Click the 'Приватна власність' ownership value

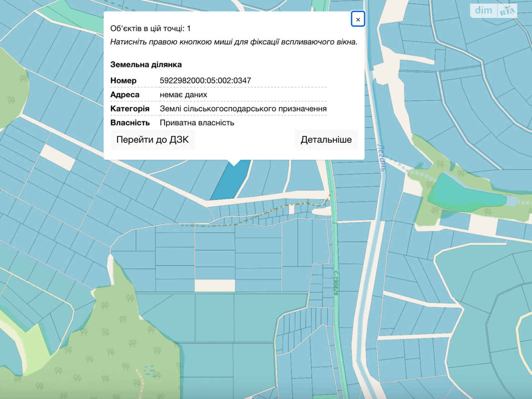[x=197, y=123]
